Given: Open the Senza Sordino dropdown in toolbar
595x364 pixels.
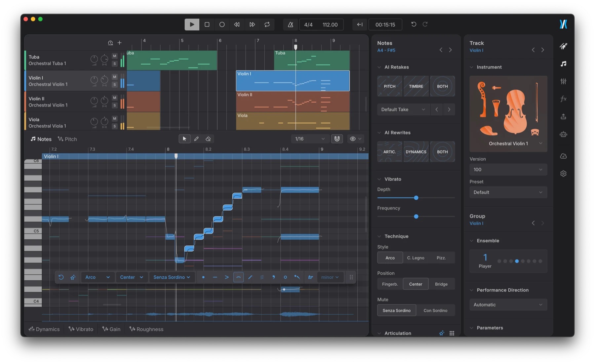Looking at the screenshot, I should pyautogui.click(x=172, y=277).
